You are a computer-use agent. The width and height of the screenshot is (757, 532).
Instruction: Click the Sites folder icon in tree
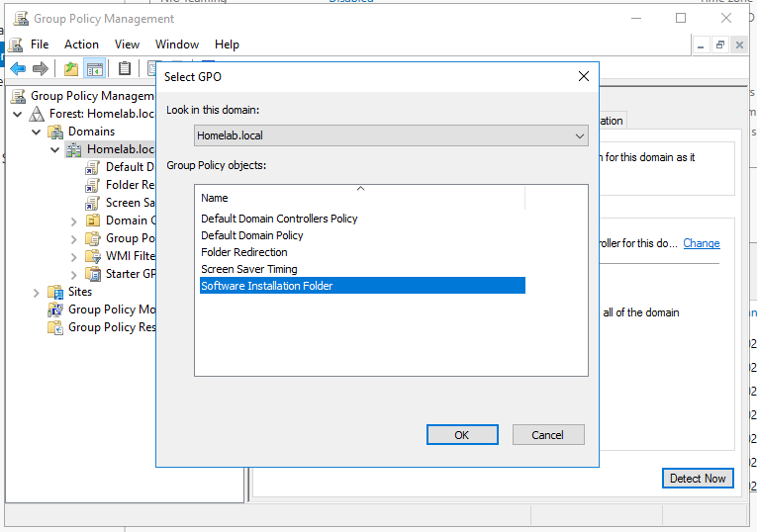pos(55,292)
